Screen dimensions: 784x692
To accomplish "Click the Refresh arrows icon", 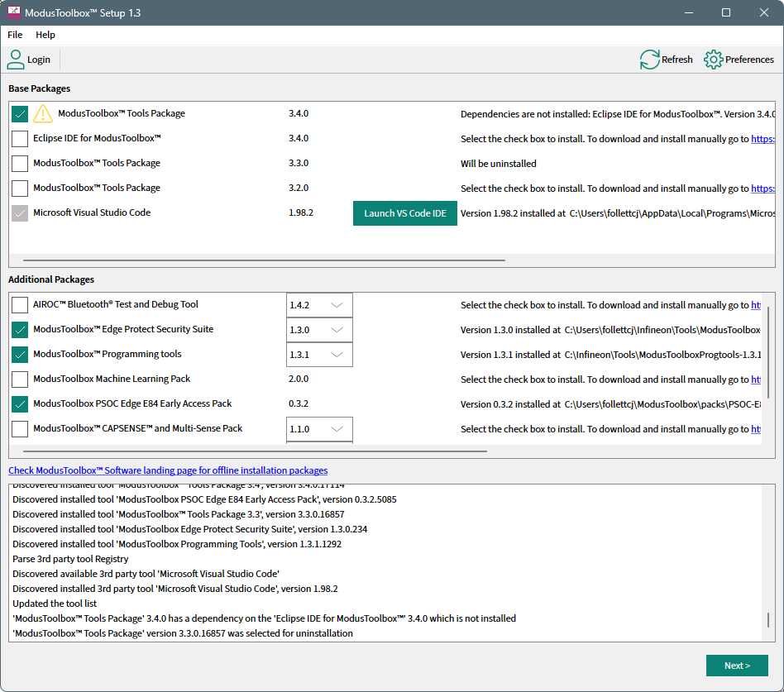I will [649, 60].
